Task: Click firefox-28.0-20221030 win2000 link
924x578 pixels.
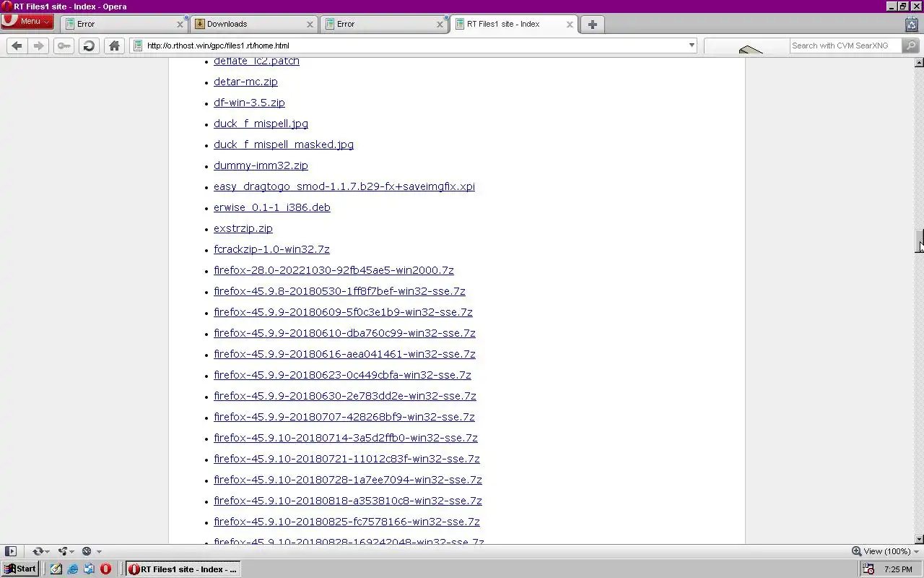Action: pos(334,270)
